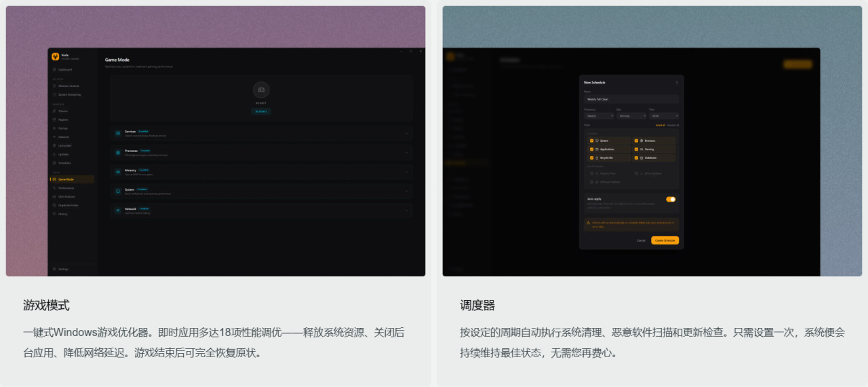Screen dimensions: 868x387
Task: Click the Network row icon in Game Mode list
Action: [117, 210]
